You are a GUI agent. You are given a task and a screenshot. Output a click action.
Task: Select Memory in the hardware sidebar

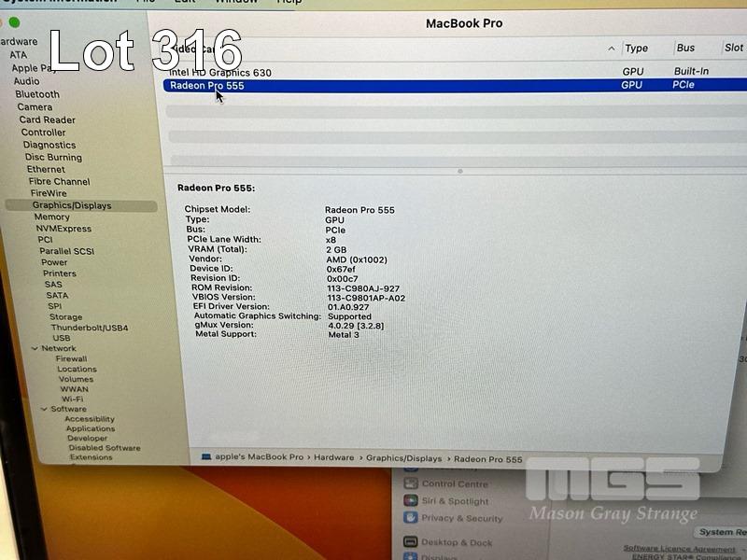pos(52,217)
